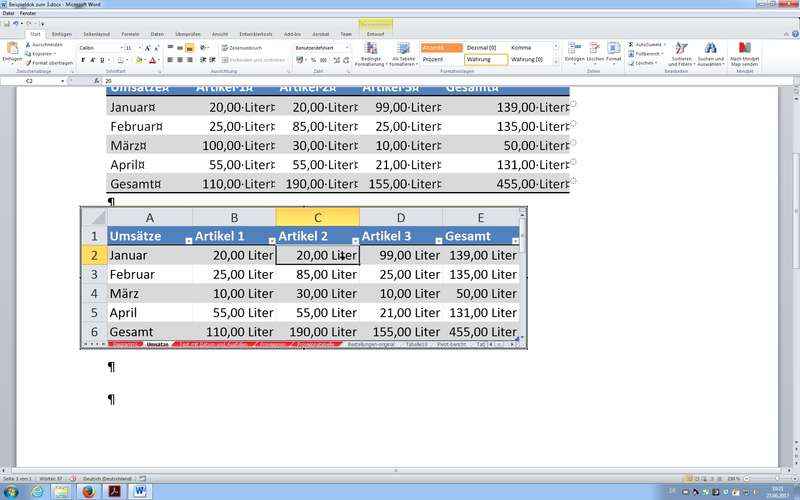The height and width of the screenshot is (500, 800).
Task: Click increase decimal places icon
Action: coord(337,60)
